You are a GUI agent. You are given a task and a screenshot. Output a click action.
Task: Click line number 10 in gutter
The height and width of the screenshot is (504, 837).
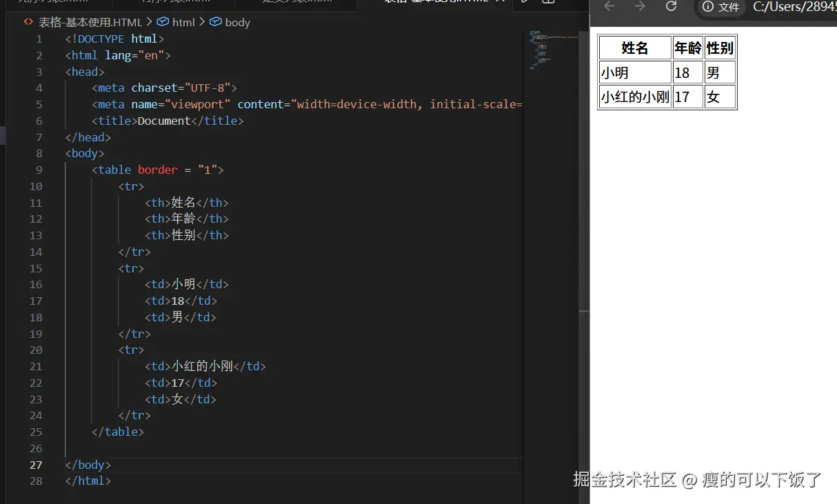[x=36, y=186]
